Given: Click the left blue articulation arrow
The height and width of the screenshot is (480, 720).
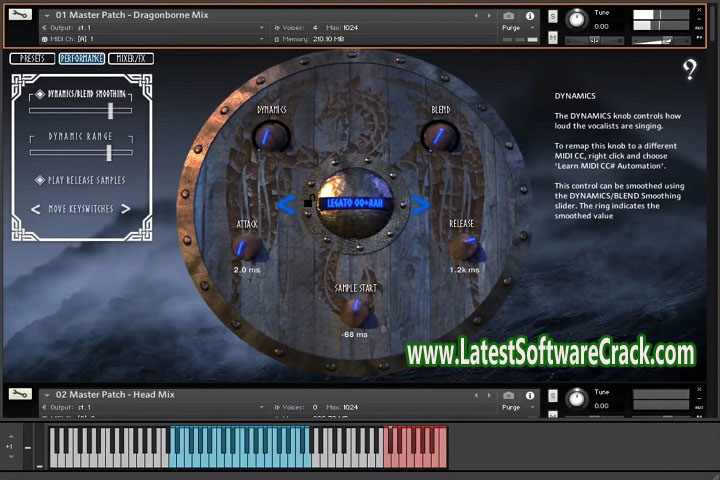Looking at the screenshot, I should pyautogui.click(x=286, y=205).
